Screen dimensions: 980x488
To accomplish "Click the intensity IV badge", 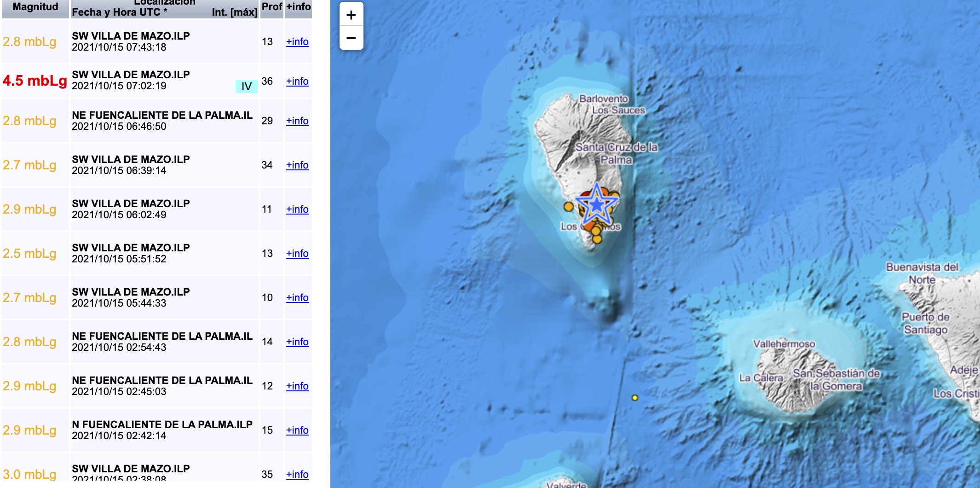I will point(247,87).
